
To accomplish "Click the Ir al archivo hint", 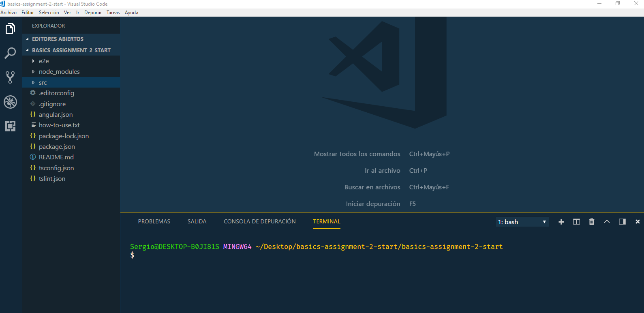I will pos(382,170).
